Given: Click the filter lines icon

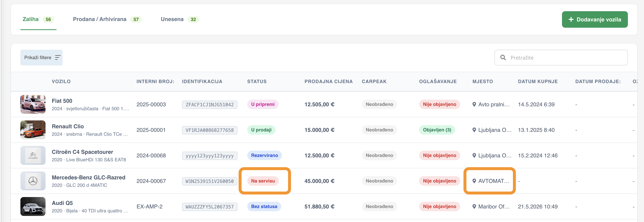Looking at the screenshot, I should pos(58,58).
